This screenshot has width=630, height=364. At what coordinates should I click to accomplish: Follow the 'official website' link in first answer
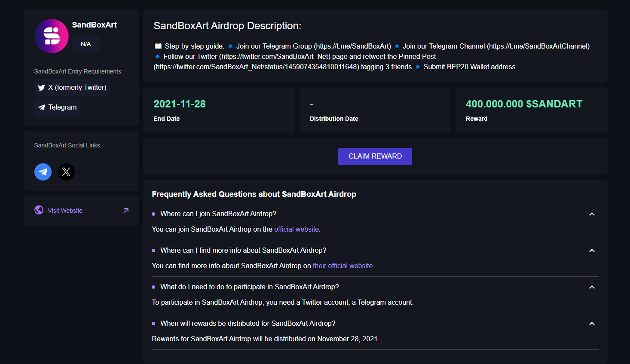[297, 229]
